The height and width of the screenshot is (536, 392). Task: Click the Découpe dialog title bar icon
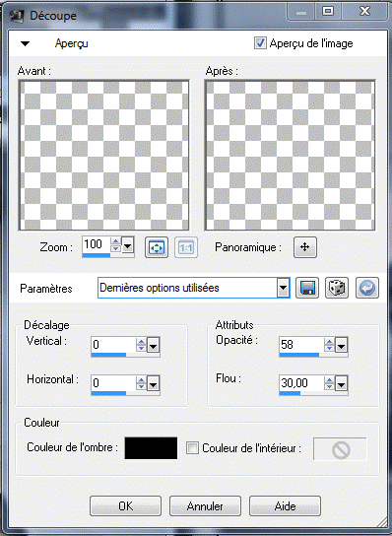(16, 16)
